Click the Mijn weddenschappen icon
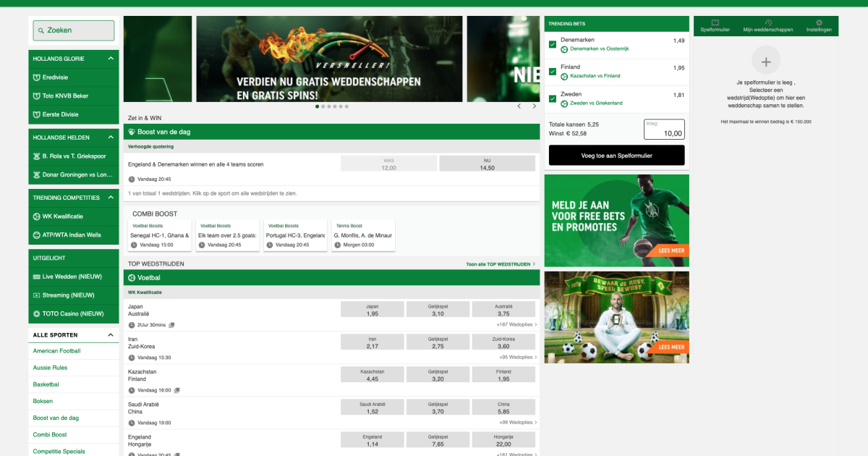868x456 pixels. point(768,23)
